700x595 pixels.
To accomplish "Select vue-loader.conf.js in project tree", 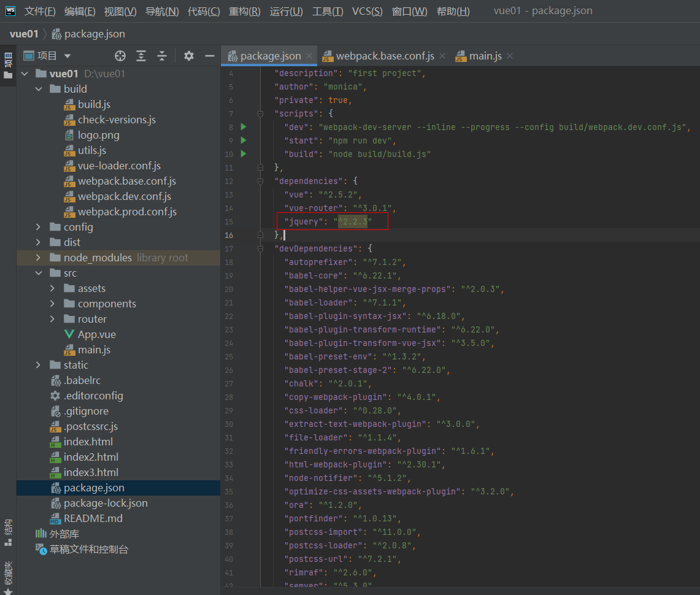I will pyautogui.click(x=119, y=166).
